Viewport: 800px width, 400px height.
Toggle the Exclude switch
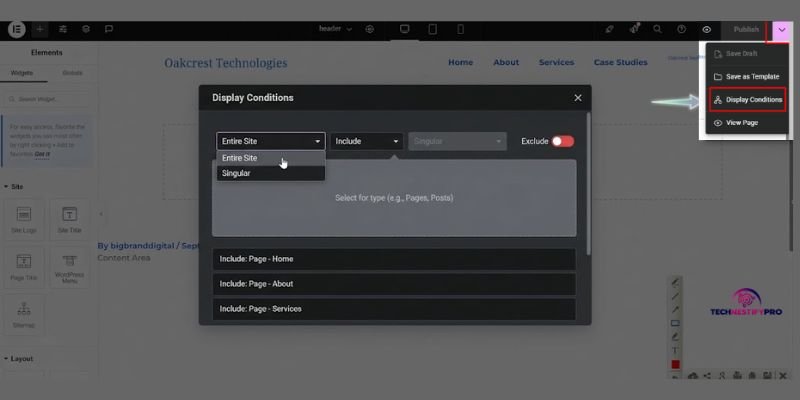point(563,141)
